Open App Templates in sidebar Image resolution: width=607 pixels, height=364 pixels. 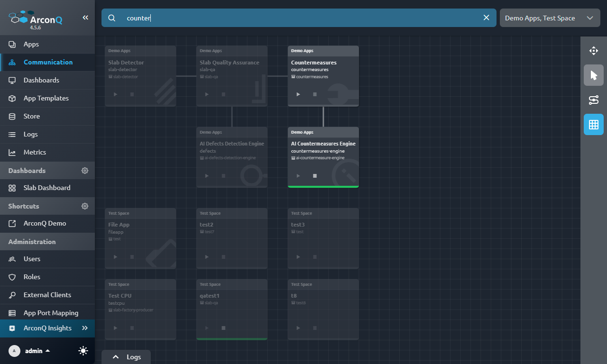[46, 98]
